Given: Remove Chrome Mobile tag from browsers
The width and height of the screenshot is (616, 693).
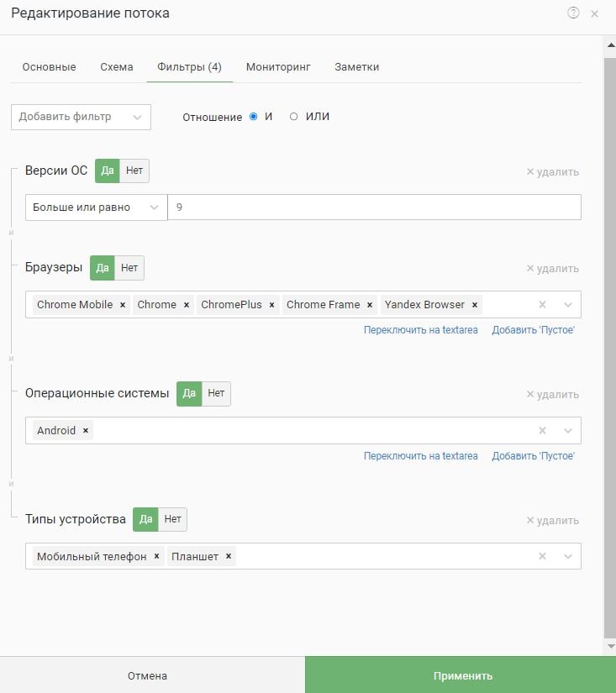Looking at the screenshot, I should [123, 305].
